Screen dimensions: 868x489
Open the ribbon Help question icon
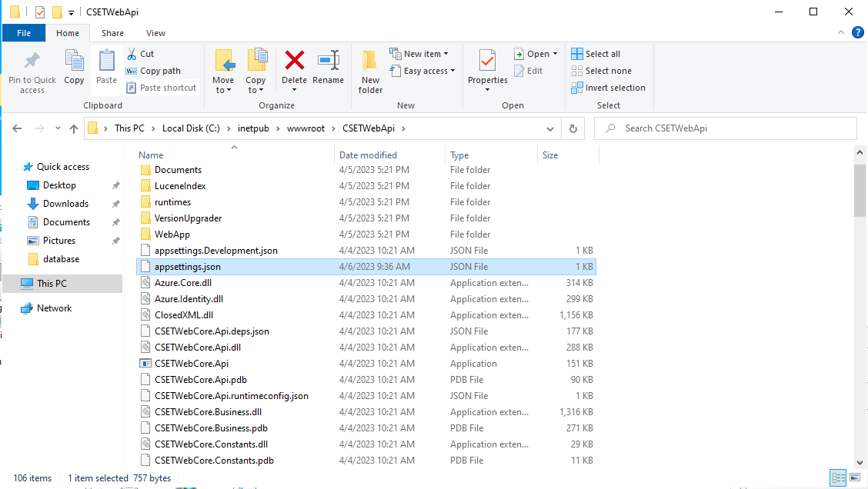(x=857, y=32)
